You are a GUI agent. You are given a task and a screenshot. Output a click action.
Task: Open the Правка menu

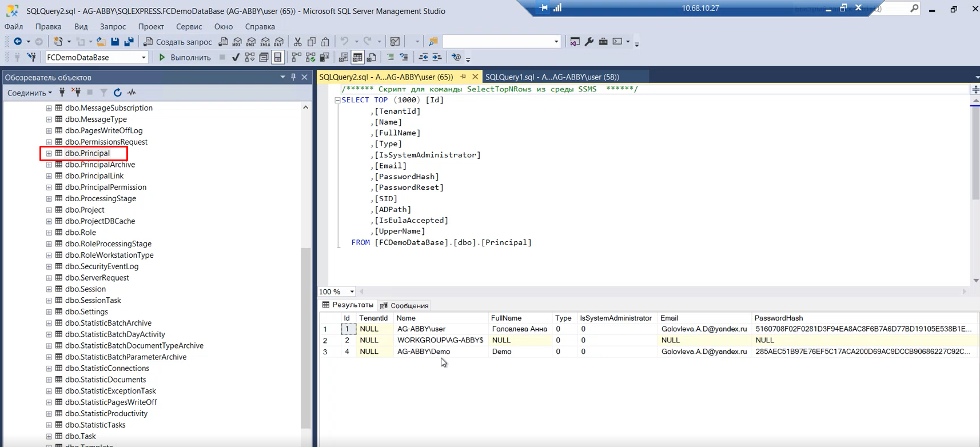[48, 26]
